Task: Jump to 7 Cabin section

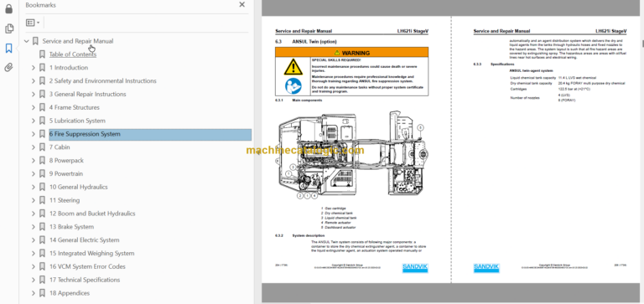Action: 60,147
